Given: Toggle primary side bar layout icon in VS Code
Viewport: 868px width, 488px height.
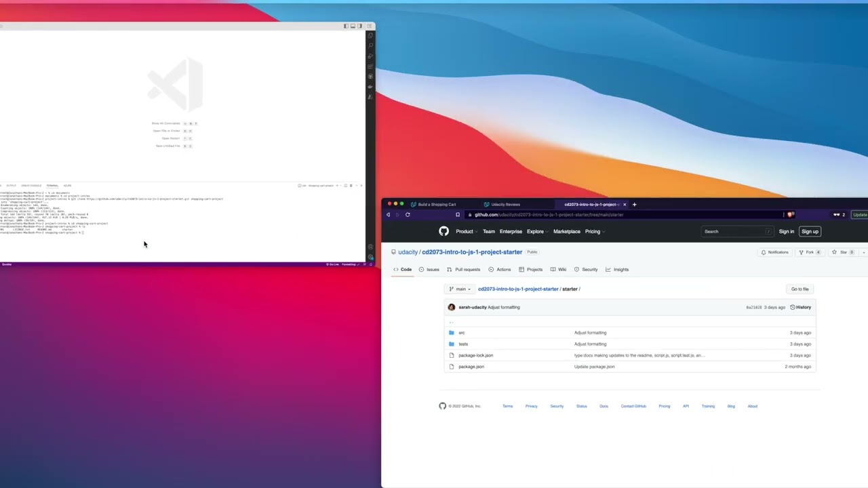Looking at the screenshot, I should tap(346, 26).
